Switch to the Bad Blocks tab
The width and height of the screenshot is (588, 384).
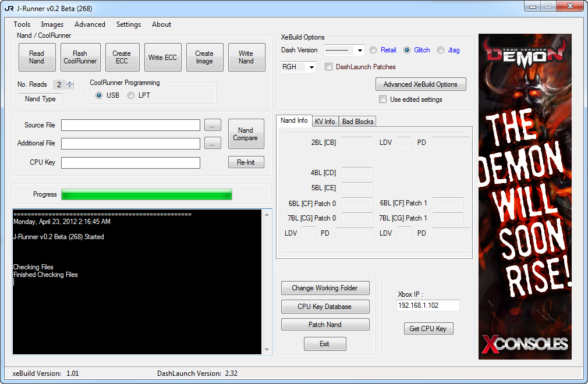pos(358,121)
